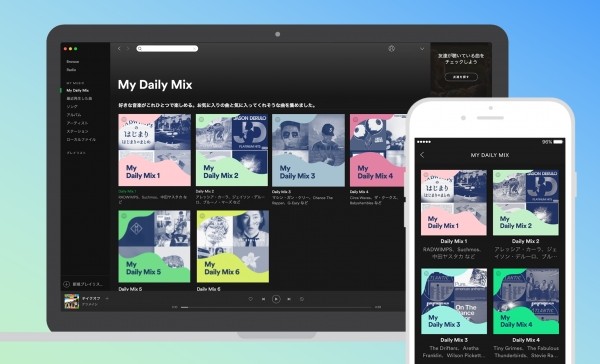Open the Daily Mix 1 title link under cover

pos(127,191)
